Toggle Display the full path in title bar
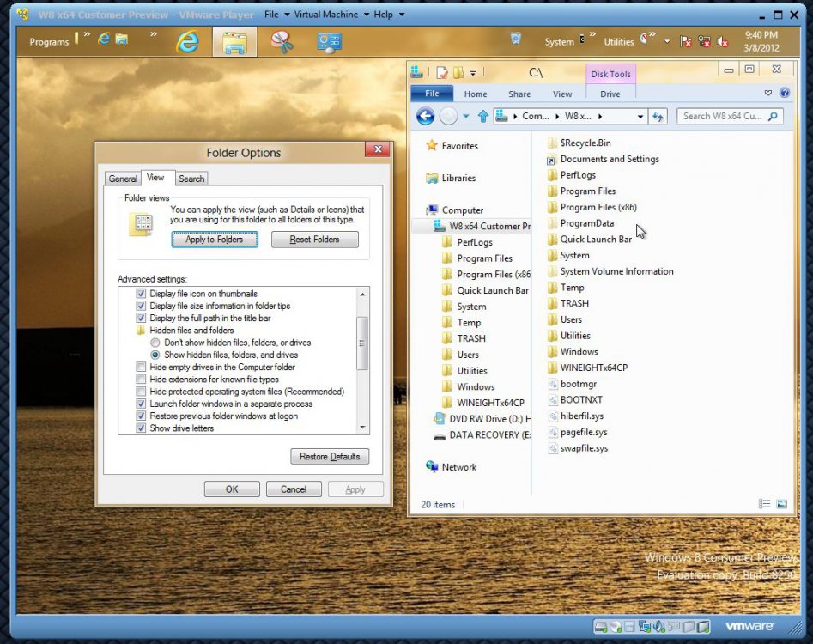 point(141,318)
